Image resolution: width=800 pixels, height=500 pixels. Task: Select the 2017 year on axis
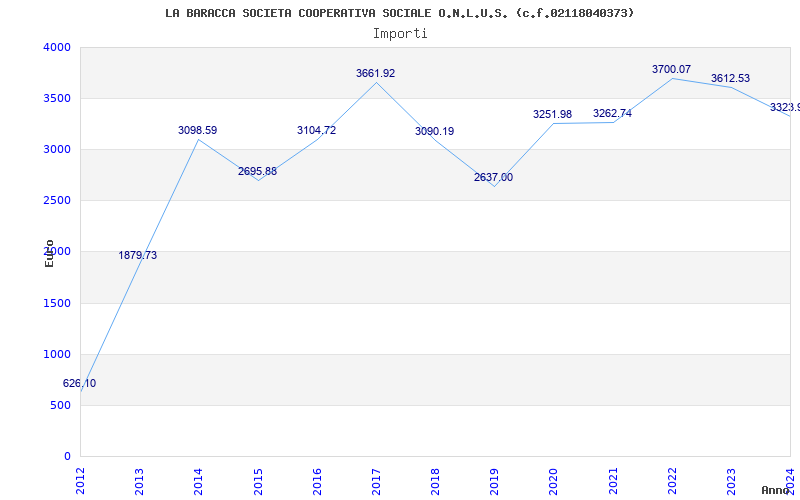coord(376,481)
